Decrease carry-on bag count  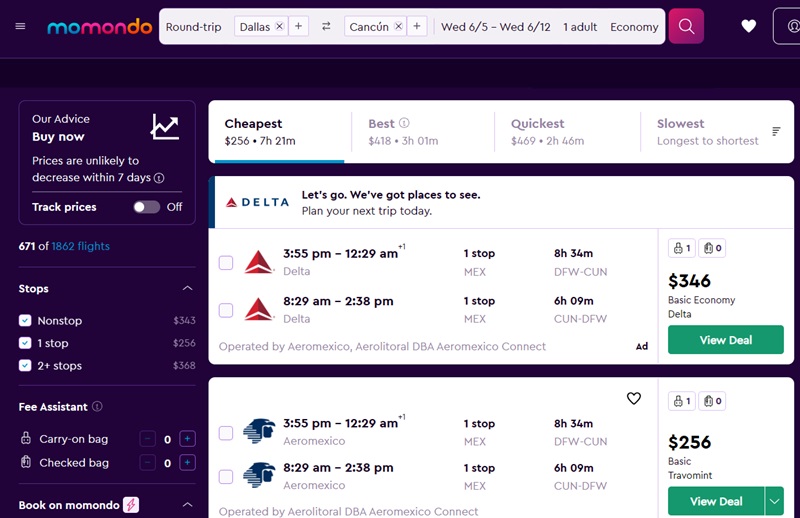[x=147, y=439]
